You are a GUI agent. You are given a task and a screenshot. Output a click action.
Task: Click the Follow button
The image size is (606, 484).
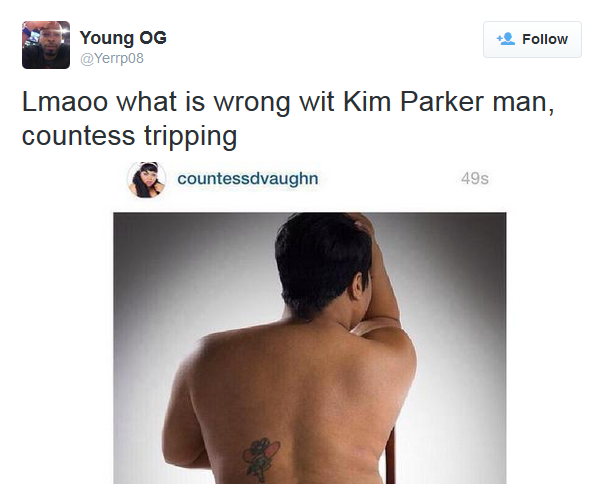532,39
